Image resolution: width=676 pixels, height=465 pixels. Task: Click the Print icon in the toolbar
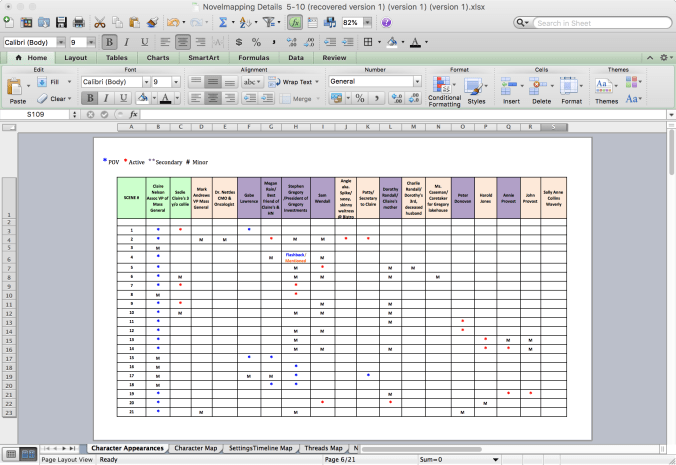pyautogui.click(x=79, y=22)
